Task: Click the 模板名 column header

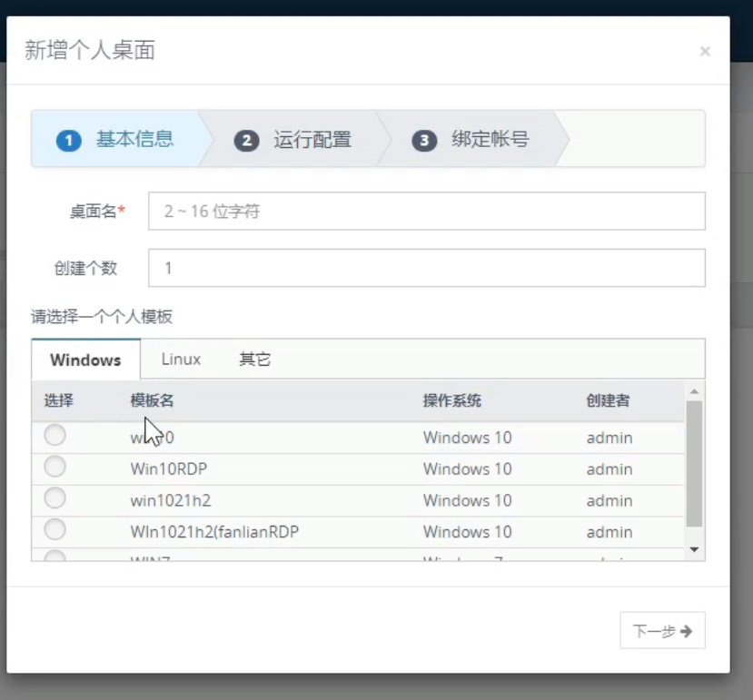Action: 152,400
